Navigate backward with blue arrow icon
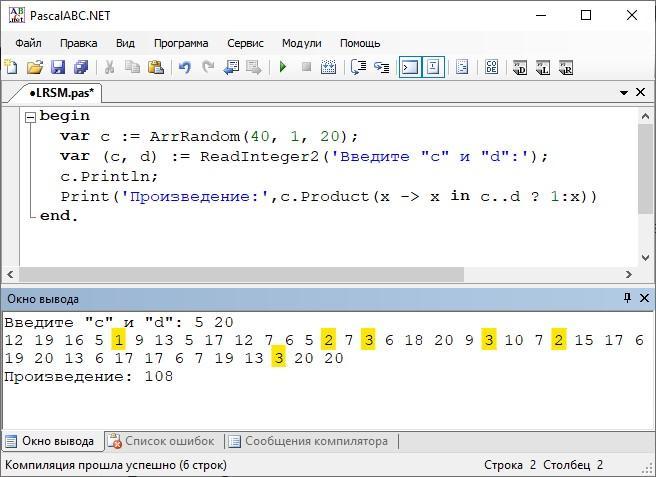 click(231, 67)
